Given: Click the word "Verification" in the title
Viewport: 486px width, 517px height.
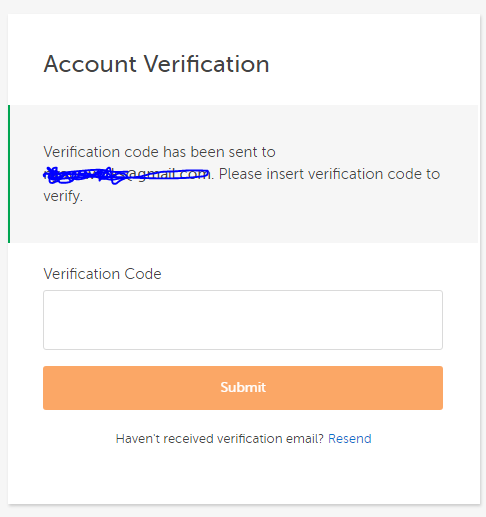Looking at the screenshot, I should pos(207,64).
